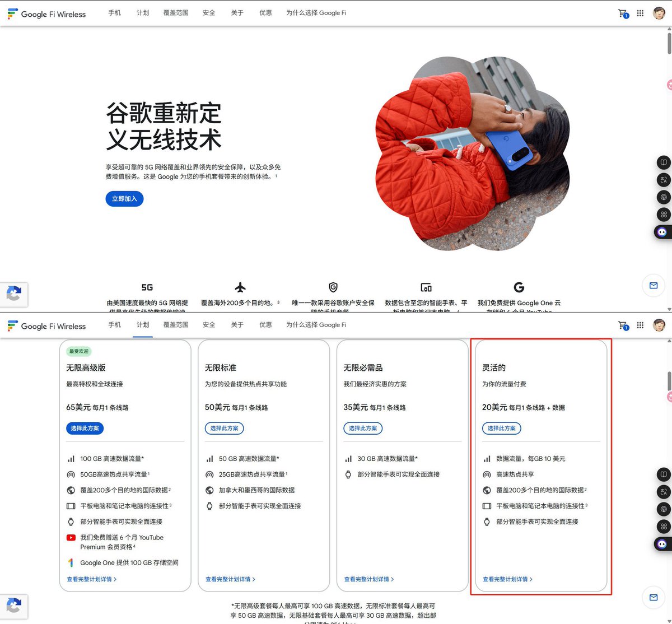Click the reCAPTCHA badge on the lower page
The height and width of the screenshot is (624, 672).
pos(14,606)
